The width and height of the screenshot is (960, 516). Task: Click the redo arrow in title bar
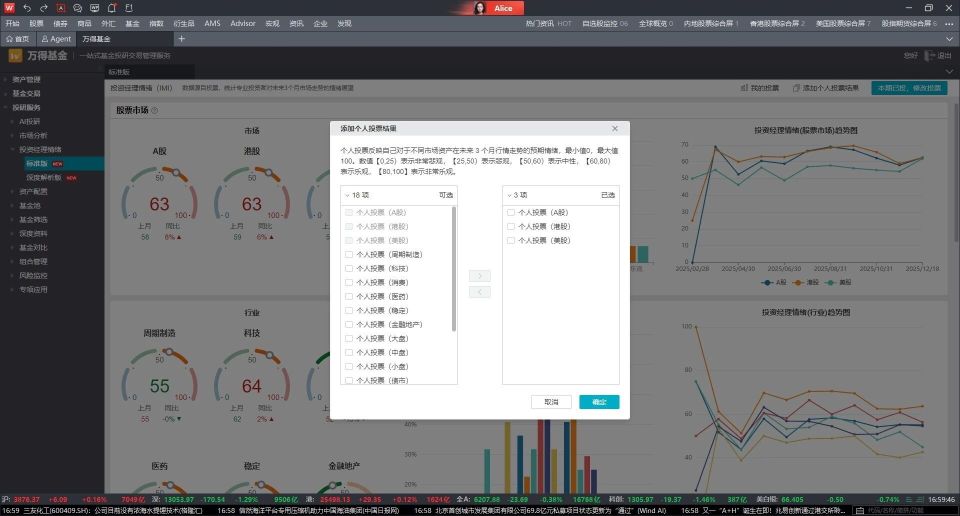coord(43,8)
